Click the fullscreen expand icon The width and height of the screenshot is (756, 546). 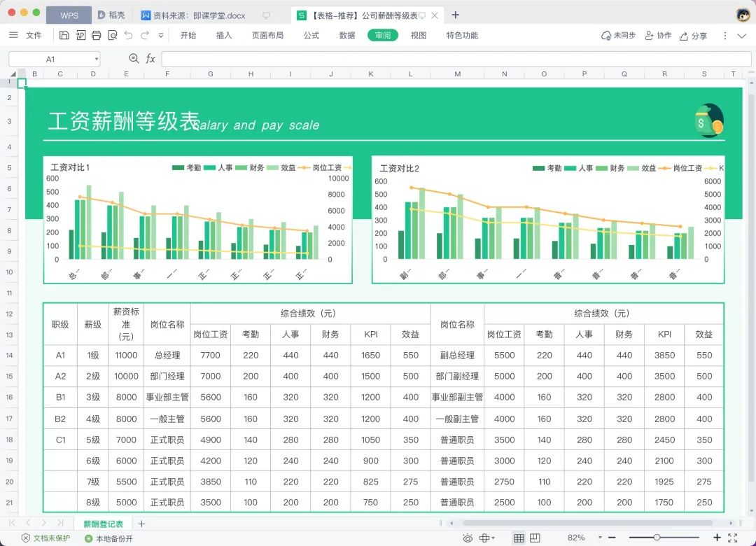point(733,538)
